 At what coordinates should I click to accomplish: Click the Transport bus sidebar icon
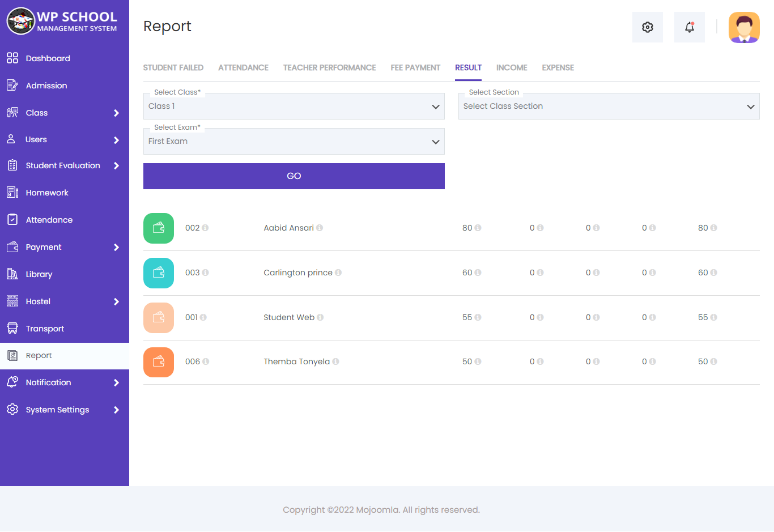[12, 328]
